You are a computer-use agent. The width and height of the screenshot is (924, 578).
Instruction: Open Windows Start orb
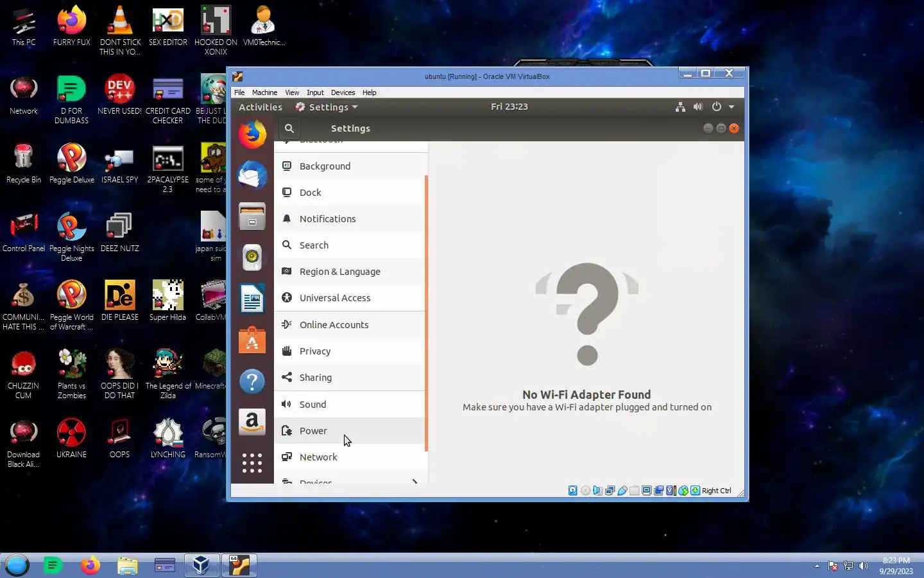[x=17, y=565]
